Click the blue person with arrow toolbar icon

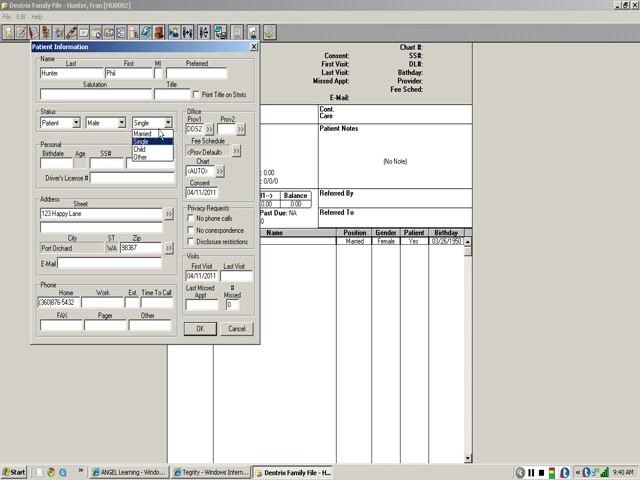pyautogui.click(x=174, y=32)
